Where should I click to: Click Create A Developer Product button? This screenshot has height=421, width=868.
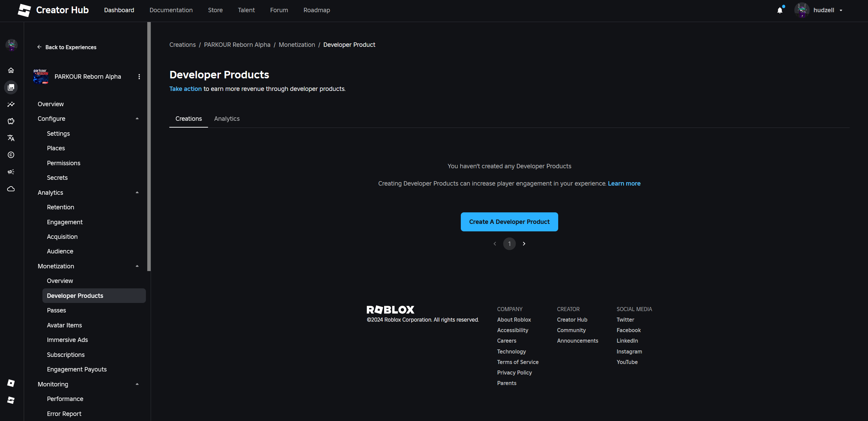[509, 222]
